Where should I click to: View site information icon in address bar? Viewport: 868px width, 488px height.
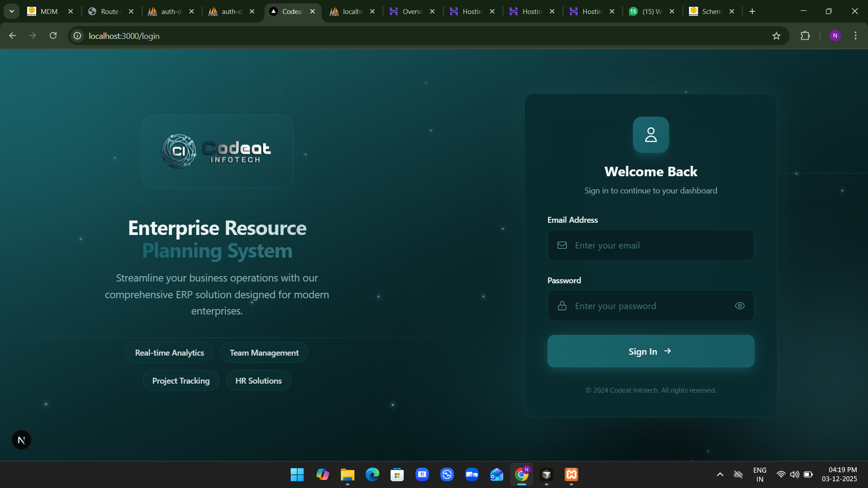(78, 36)
